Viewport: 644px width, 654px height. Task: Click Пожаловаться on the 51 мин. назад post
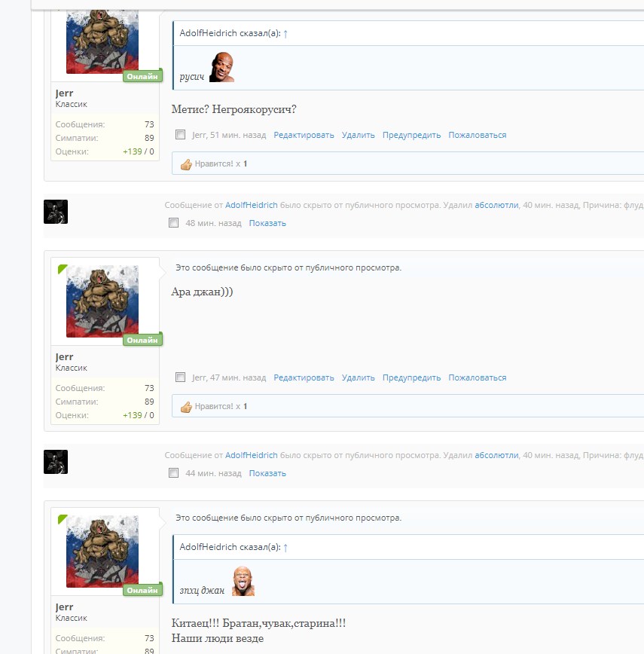point(477,135)
